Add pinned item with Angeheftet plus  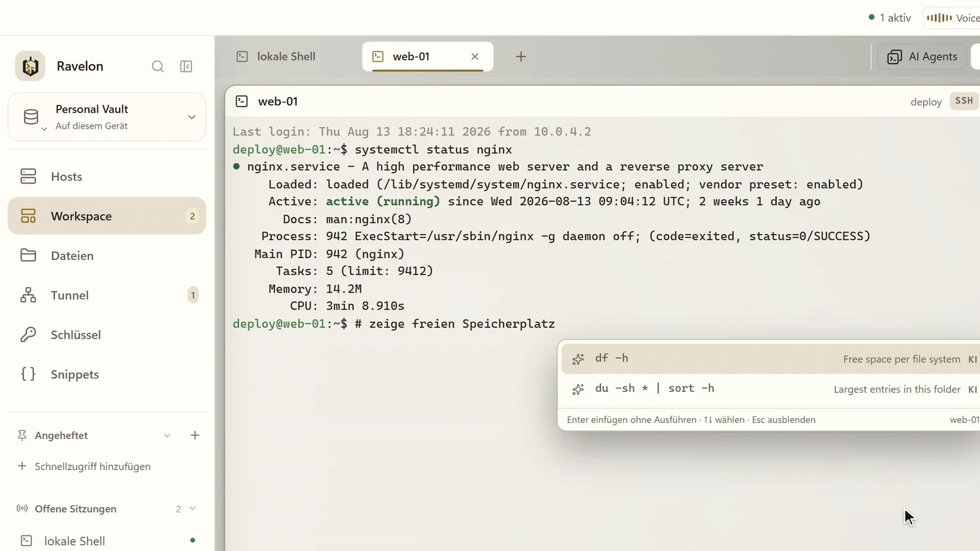(195, 435)
